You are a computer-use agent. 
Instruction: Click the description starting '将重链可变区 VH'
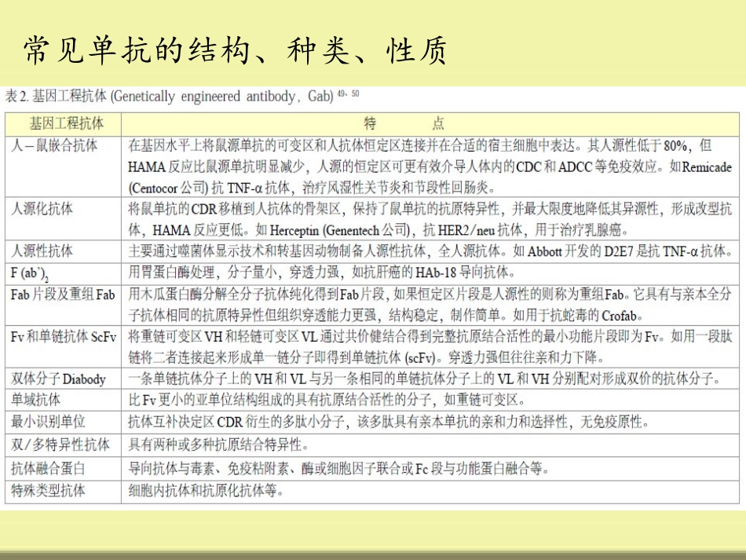pos(430,347)
